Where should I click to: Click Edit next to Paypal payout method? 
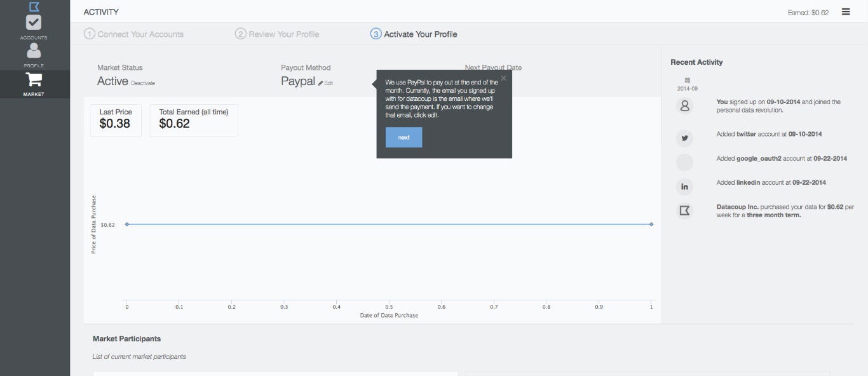point(326,83)
